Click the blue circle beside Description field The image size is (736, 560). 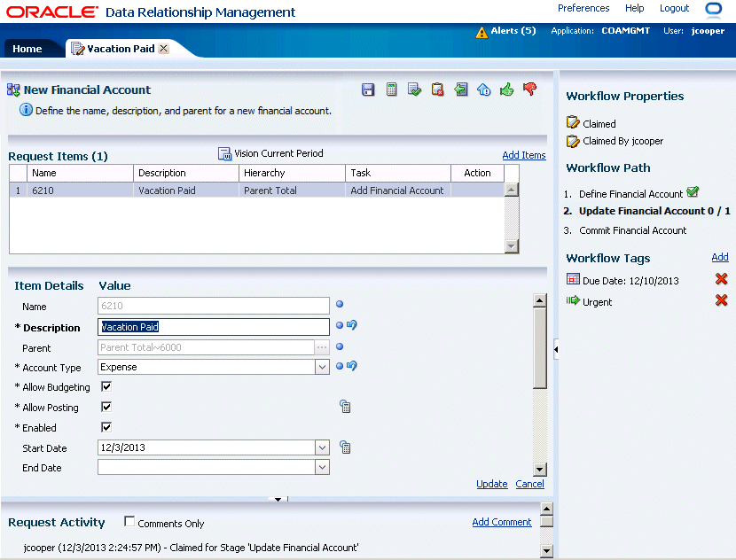pyautogui.click(x=340, y=325)
